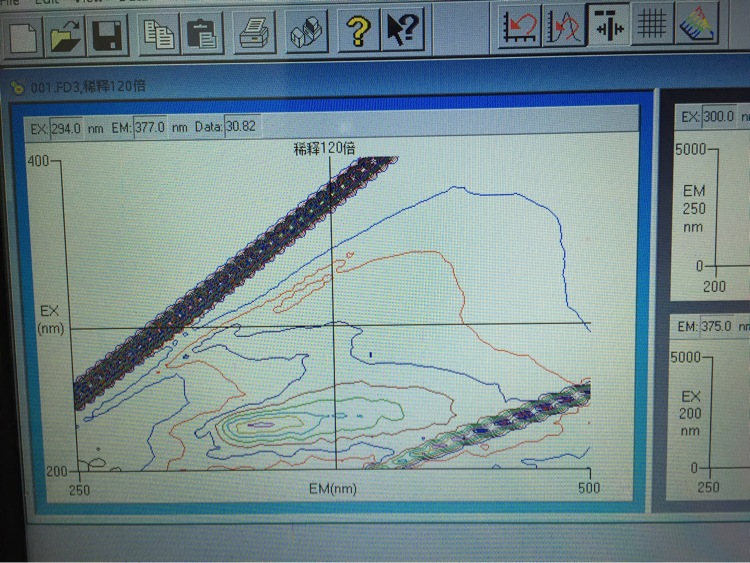Click the 200 tick on contour EX axis
The image size is (750, 563).
click(x=57, y=472)
